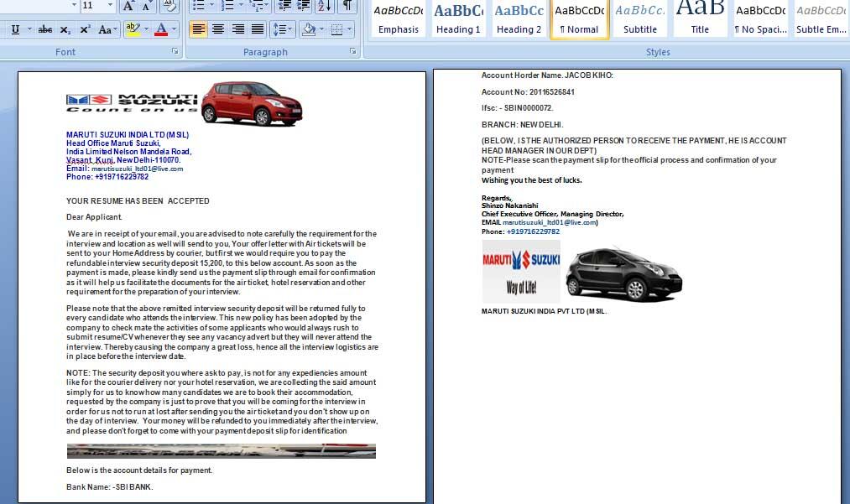Screen dimensions: 850x504
Task: Toggle show paragraph marks
Action: tap(347, 7)
